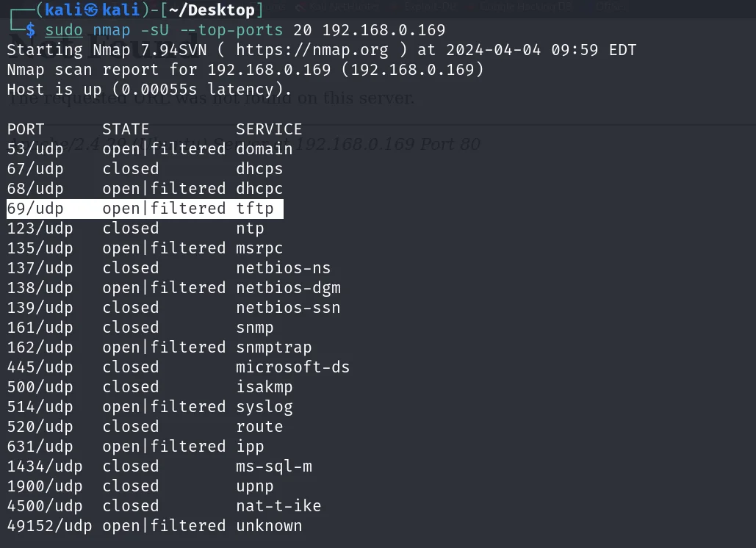
Task: Click the 1434/udp port entry
Action: coord(45,466)
